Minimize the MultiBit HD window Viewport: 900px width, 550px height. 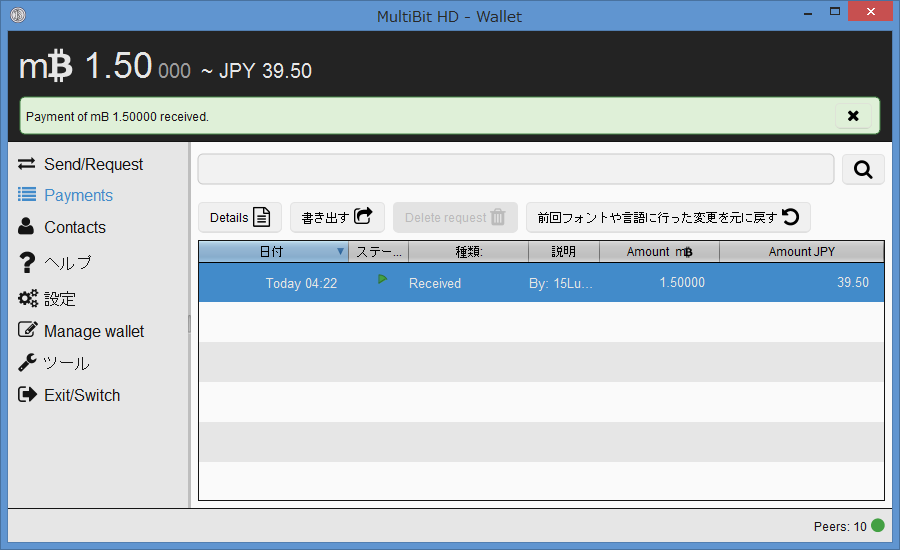coord(808,12)
